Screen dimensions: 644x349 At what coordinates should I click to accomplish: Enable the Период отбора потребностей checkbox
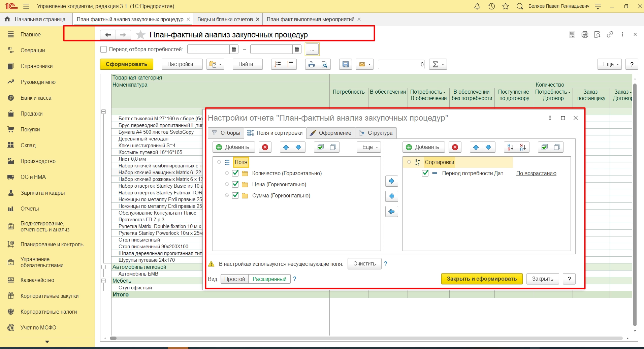(104, 50)
